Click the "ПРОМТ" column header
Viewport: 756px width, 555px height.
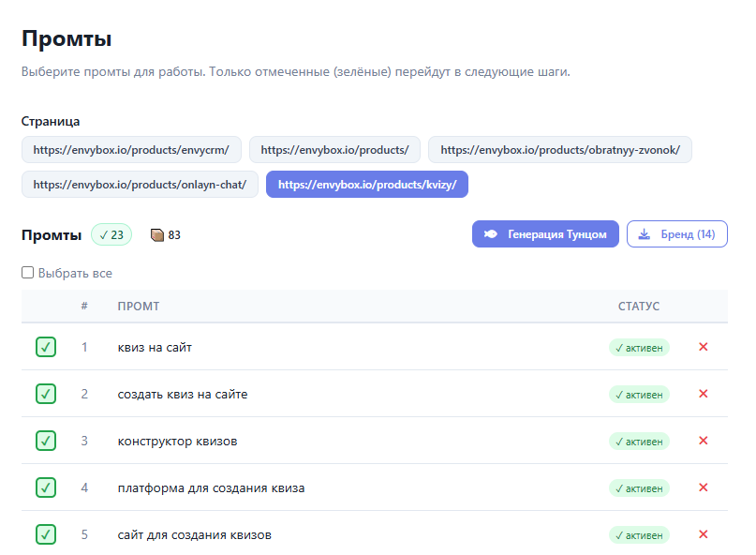point(138,307)
